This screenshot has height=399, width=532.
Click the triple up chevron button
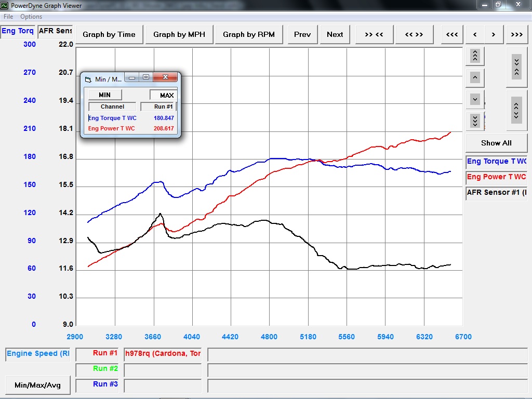pyautogui.click(x=475, y=56)
